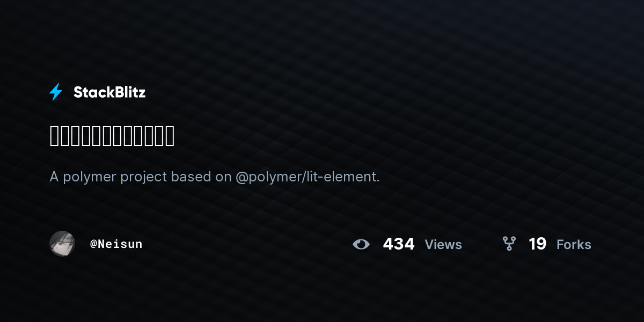Select the Views label

click(x=443, y=245)
